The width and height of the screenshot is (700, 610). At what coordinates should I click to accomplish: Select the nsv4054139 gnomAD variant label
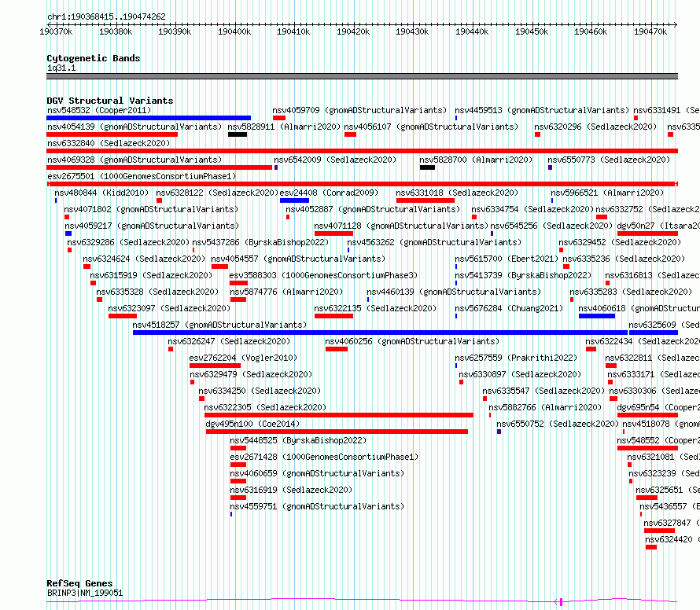click(x=134, y=127)
